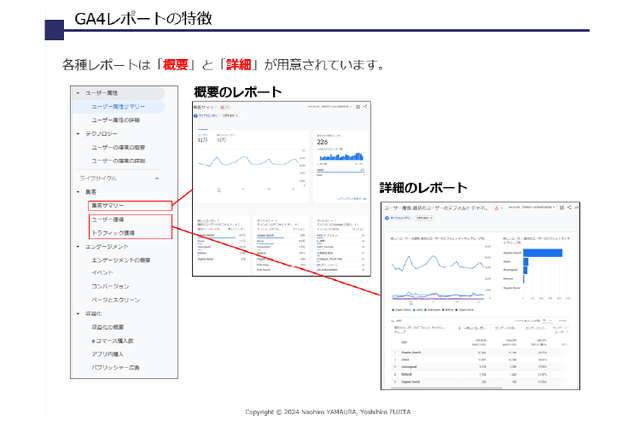Click the line chart in overview report

(x=251, y=169)
